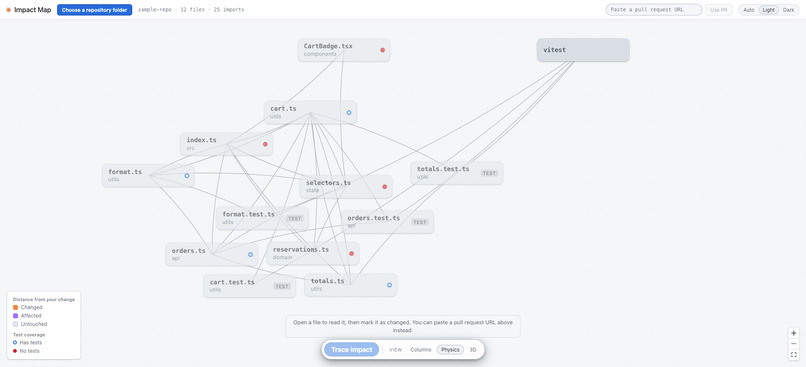Image resolution: width=806 pixels, height=367 pixels.
Task: Open the selectors.ts node
Action: coord(346,187)
